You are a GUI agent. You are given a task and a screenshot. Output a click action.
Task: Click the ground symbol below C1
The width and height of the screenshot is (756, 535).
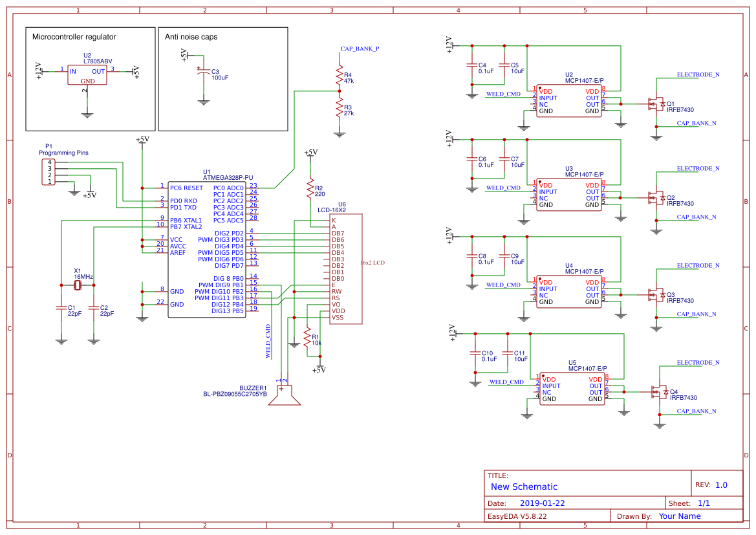61,340
